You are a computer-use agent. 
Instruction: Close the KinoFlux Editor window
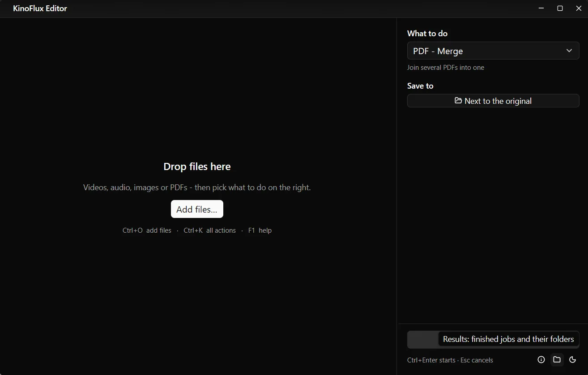[x=579, y=9]
